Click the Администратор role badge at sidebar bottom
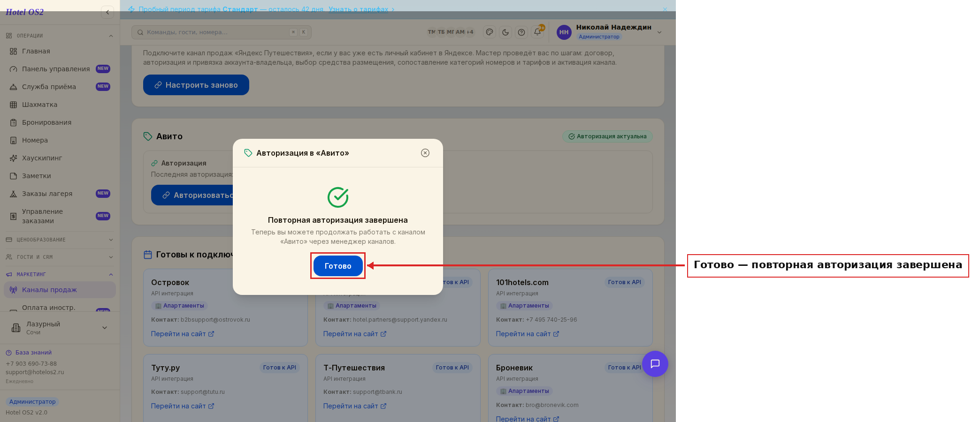Screen dimensions: 980x422 click(32, 402)
